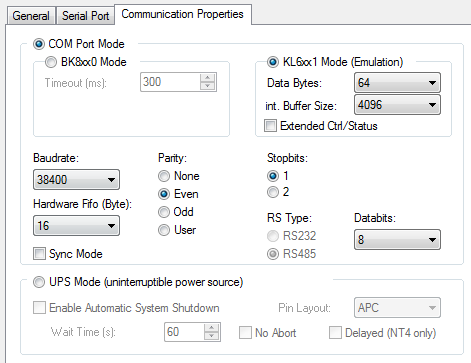
Task: Decrease the Timeout value with down arrow
Action: [x=208, y=86]
